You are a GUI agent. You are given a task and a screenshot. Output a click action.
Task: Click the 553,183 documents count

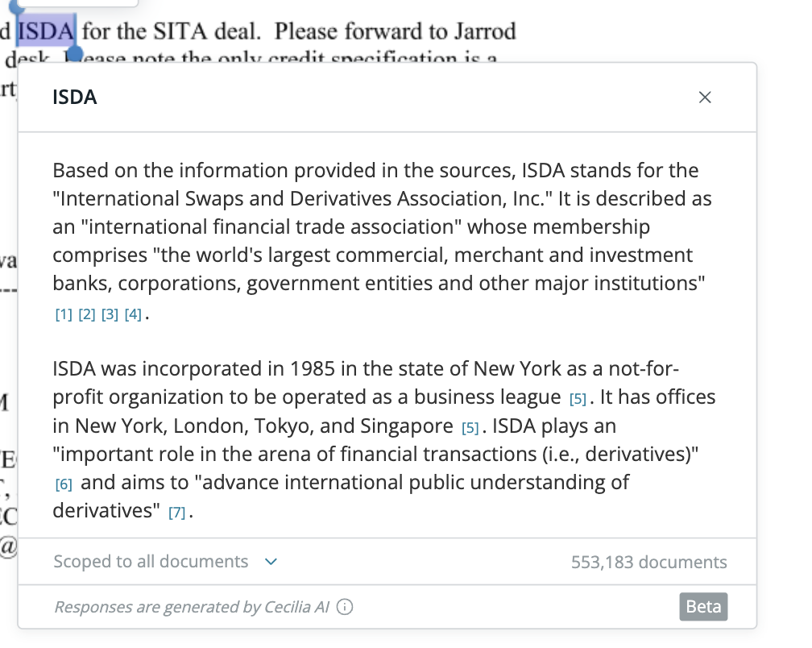coord(649,562)
